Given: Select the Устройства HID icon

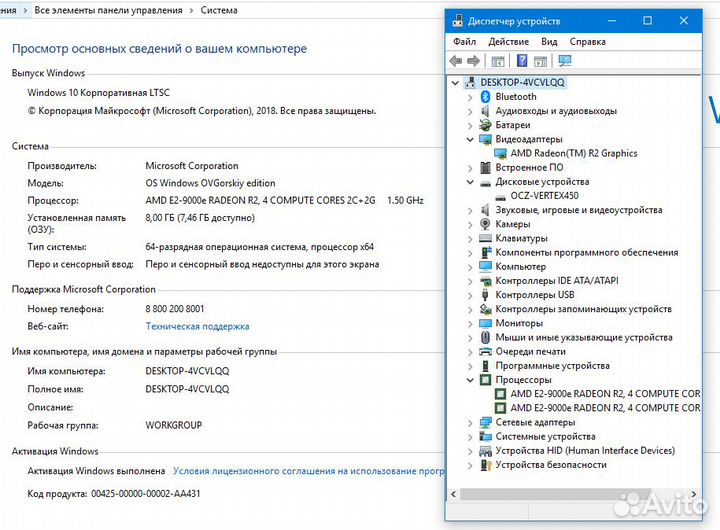Looking at the screenshot, I should (x=485, y=451).
